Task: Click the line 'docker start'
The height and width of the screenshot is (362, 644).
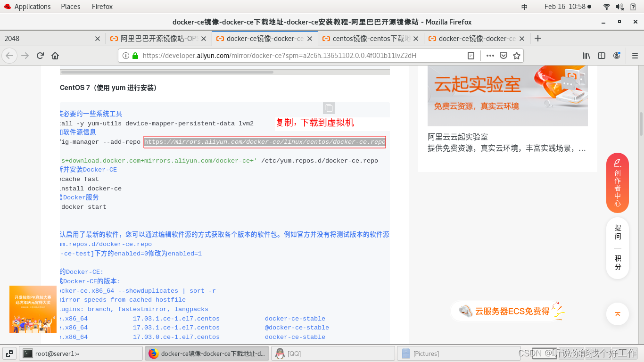Action: (83, 207)
